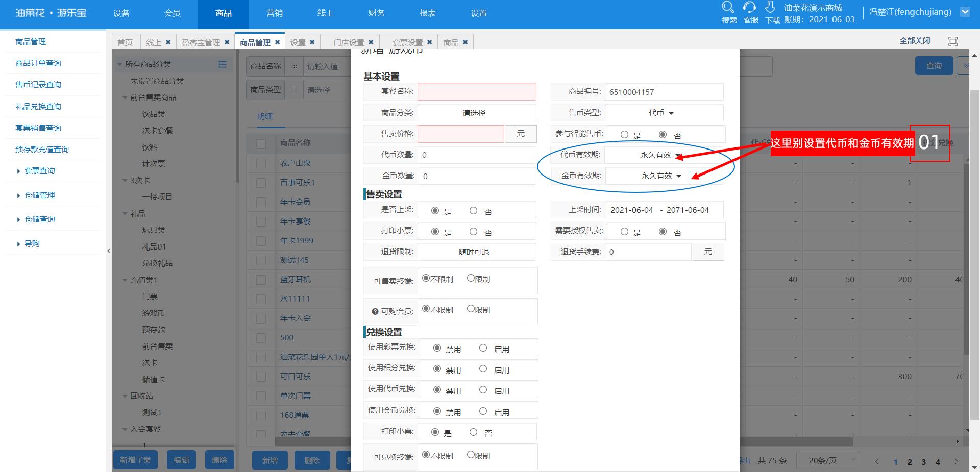Collapse 充值类1 category
980x472 pixels.
(x=125, y=280)
